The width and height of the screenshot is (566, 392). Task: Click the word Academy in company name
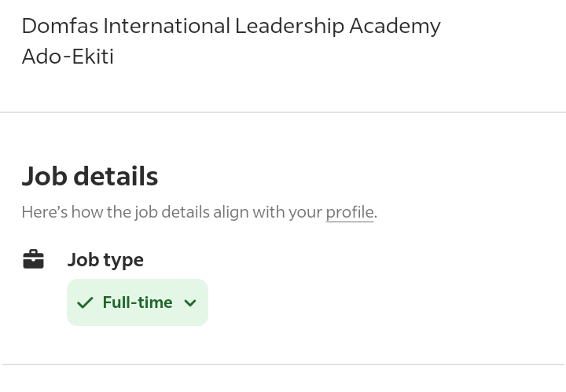click(395, 27)
